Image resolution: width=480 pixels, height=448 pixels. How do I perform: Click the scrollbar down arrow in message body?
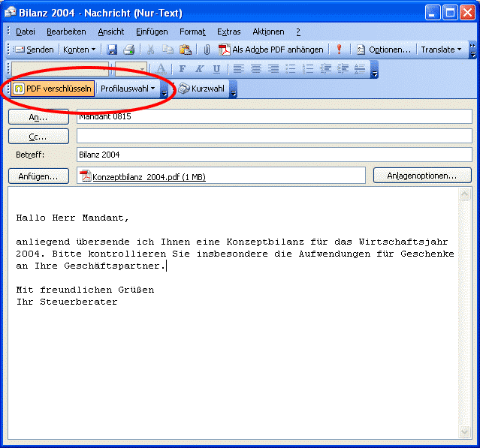[x=465, y=431]
